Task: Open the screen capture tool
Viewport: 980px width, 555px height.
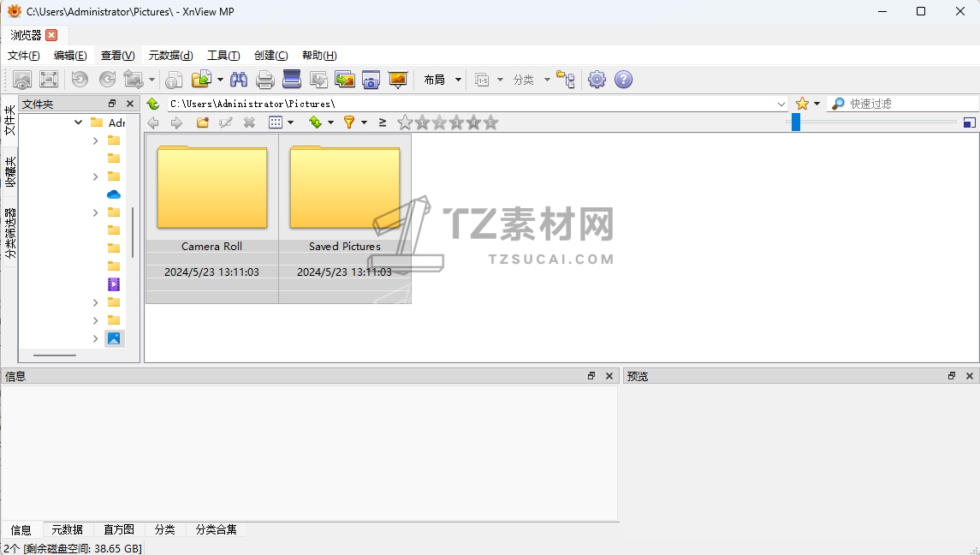Action: point(371,80)
